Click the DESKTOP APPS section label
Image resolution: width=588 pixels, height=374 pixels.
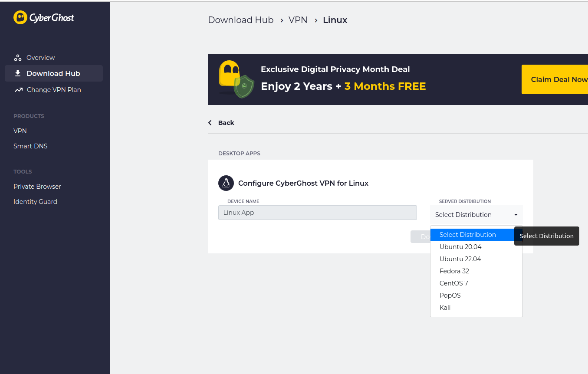(x=239, y=154)
